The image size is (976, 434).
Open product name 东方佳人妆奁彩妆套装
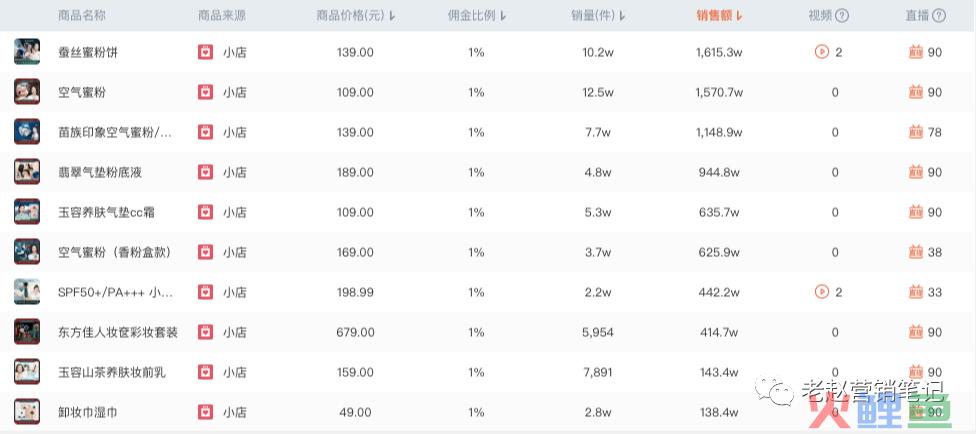click(x=118, y=333)
